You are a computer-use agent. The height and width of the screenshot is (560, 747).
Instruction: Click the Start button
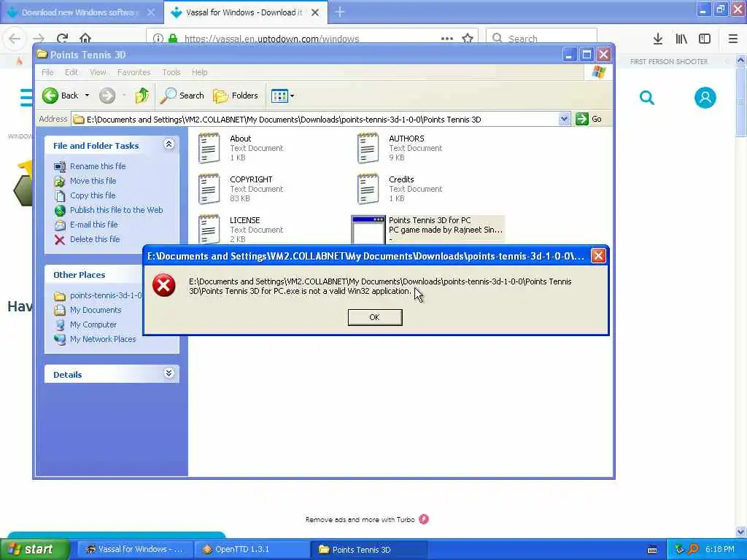(x=34, y=550)
